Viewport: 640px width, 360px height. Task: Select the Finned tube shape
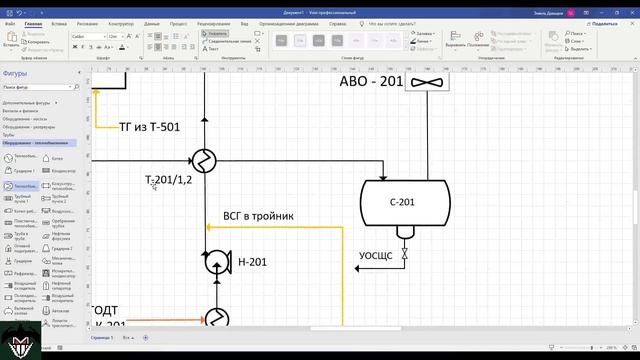click(58, 223)
